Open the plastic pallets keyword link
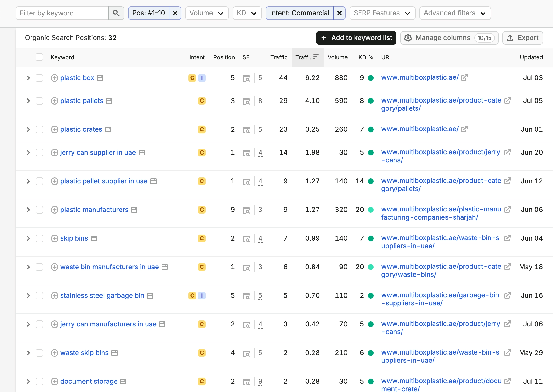This screenshot has height=392, width=553. [x=82, y=101]
